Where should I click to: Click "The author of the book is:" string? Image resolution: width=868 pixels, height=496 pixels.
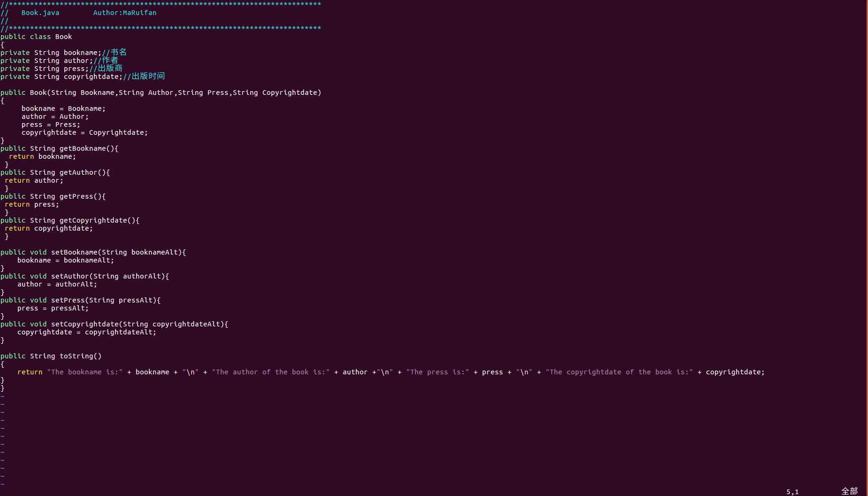271,372
